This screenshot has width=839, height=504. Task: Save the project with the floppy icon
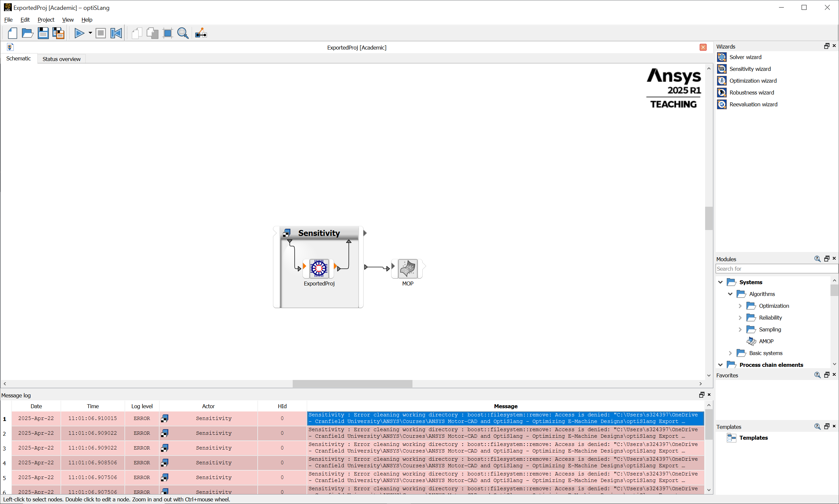(43, 33)
